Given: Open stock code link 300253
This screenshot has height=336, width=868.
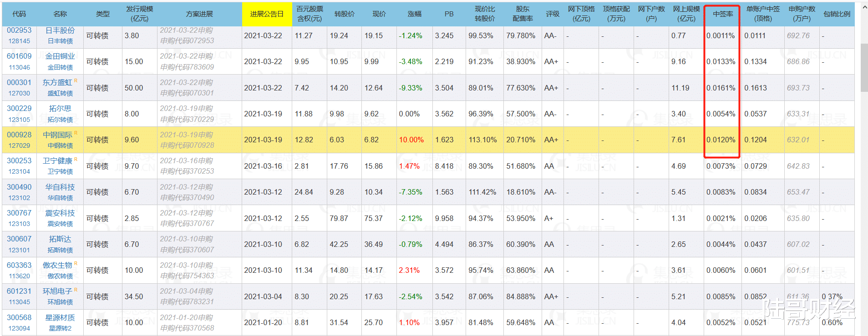Looking at the screenshot, I should [19, 161].
